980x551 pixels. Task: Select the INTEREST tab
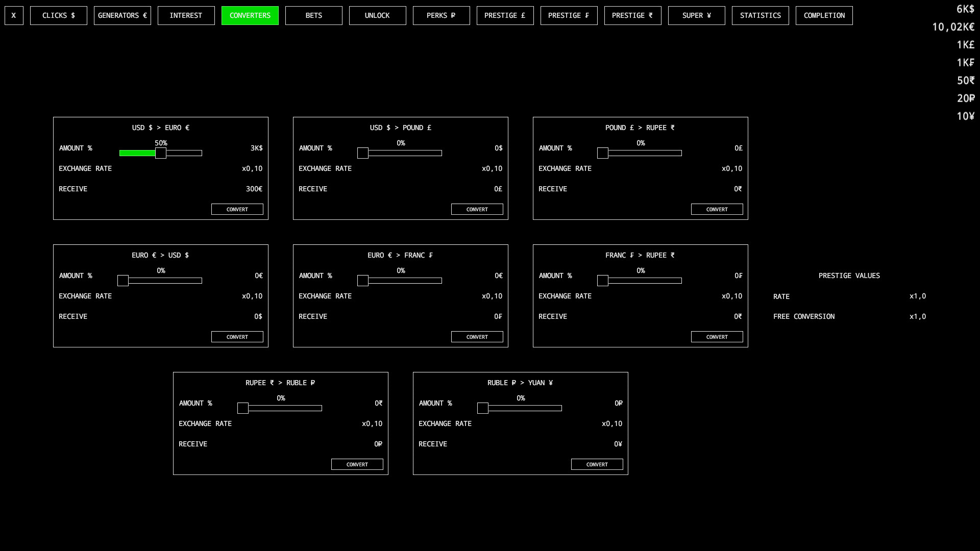coord(186,15)
